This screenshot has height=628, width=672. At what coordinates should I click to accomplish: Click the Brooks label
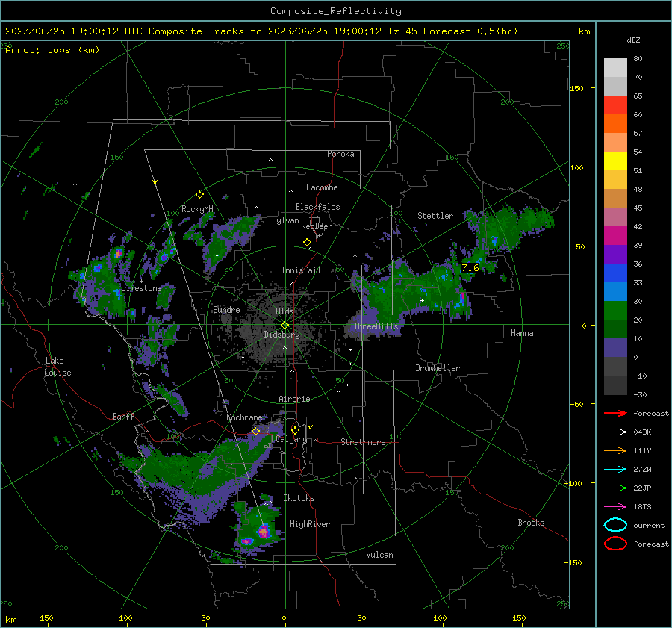tap(531, 523)
